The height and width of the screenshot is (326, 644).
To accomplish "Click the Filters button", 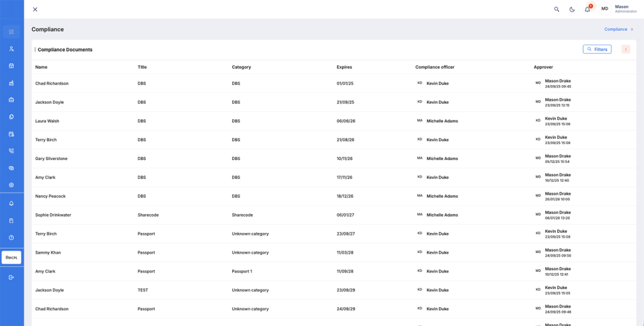I will (597, 49).
